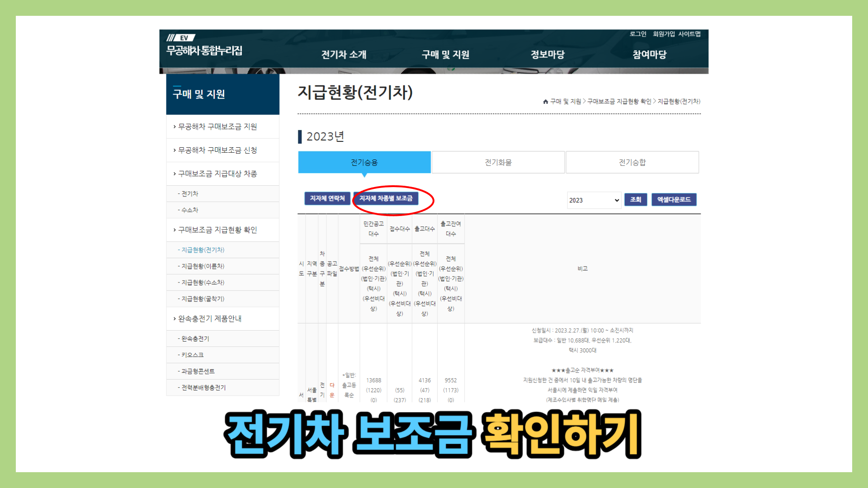
Task: Click breadcrumb item 지급현황(전기차)
Action: click(679, 102)
